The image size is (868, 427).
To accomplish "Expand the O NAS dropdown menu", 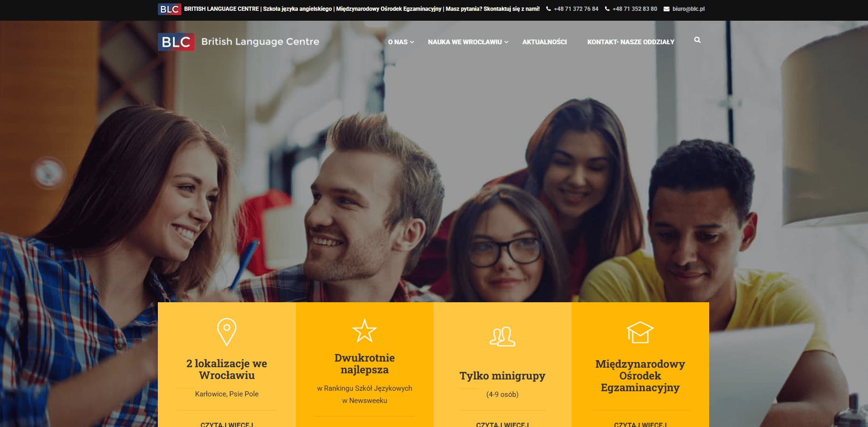I will (401, 42).
